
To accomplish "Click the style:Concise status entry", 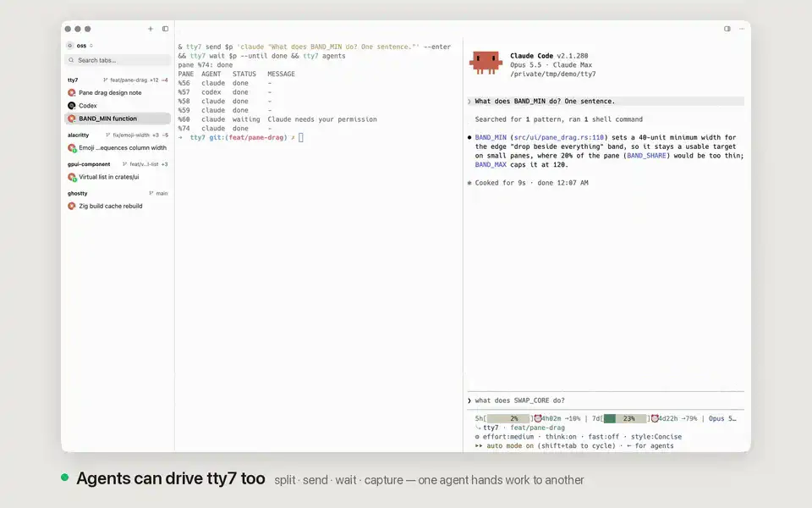I will pos(656,437).
